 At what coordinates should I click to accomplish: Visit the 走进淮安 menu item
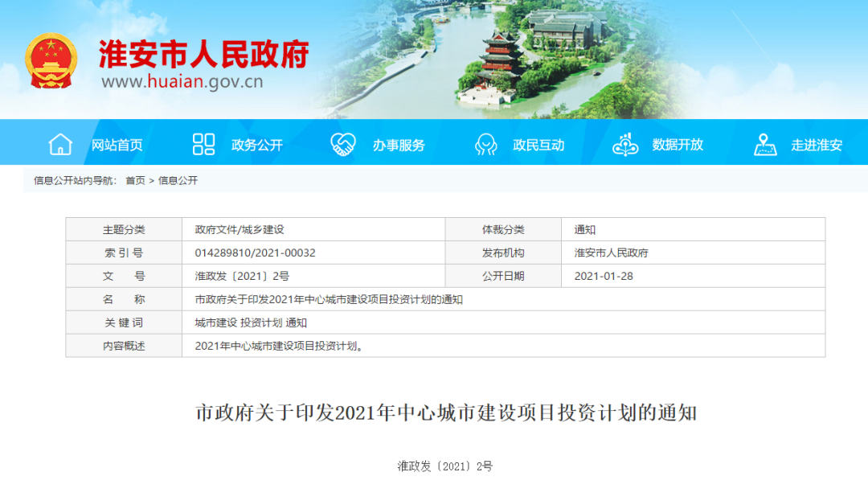tap(817, 146)
